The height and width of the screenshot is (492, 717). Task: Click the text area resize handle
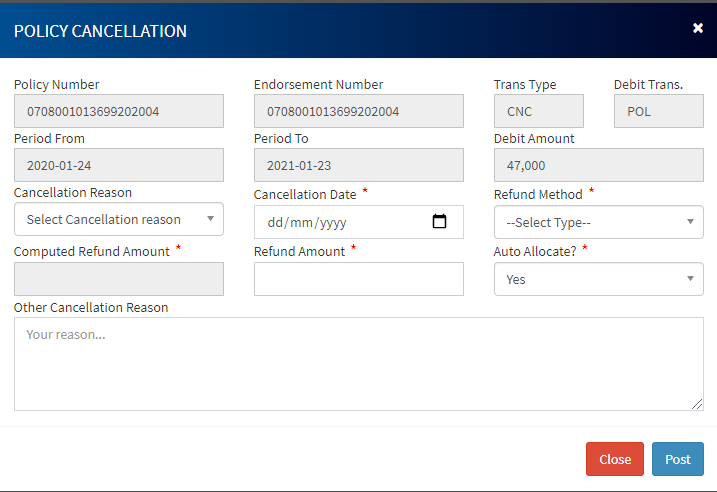tap(697, 404)
